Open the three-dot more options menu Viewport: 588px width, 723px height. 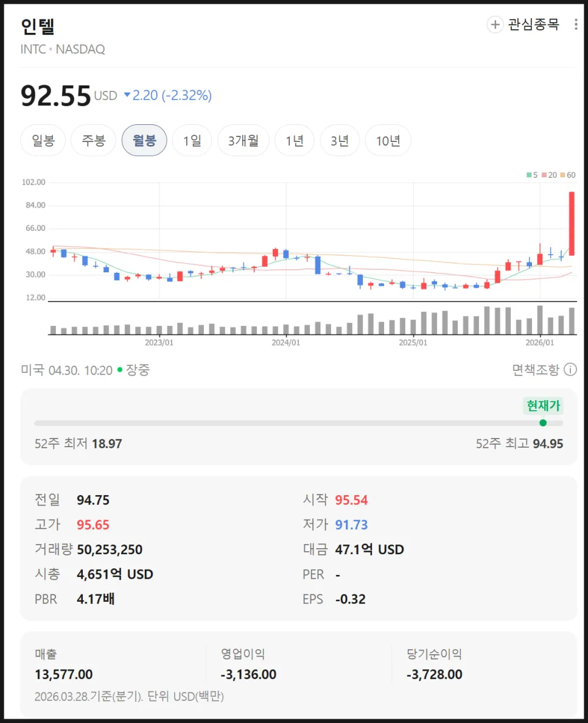(576, 24)
